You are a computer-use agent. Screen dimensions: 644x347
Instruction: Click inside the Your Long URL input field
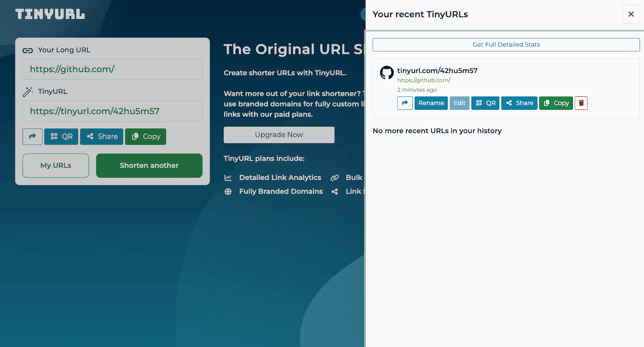(x=112, y=69)
